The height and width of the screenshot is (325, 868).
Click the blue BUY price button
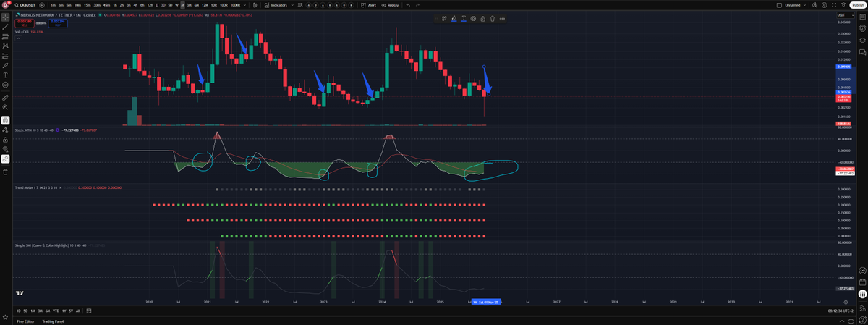[x=59, y=23]
